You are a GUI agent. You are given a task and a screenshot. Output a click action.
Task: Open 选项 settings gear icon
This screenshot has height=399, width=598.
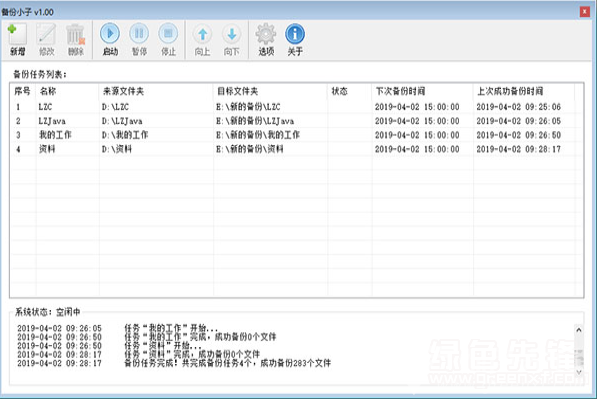pos(266,34)
